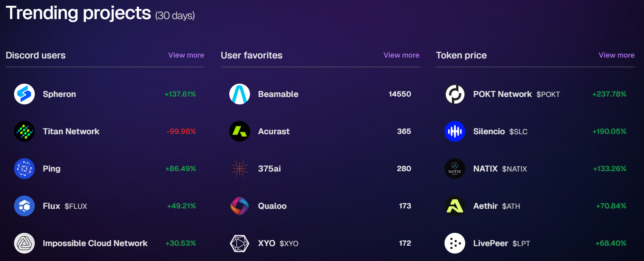Click the Flux cube logo icon
The height and width of the screenshot is (261, 644).
point(24,206)
